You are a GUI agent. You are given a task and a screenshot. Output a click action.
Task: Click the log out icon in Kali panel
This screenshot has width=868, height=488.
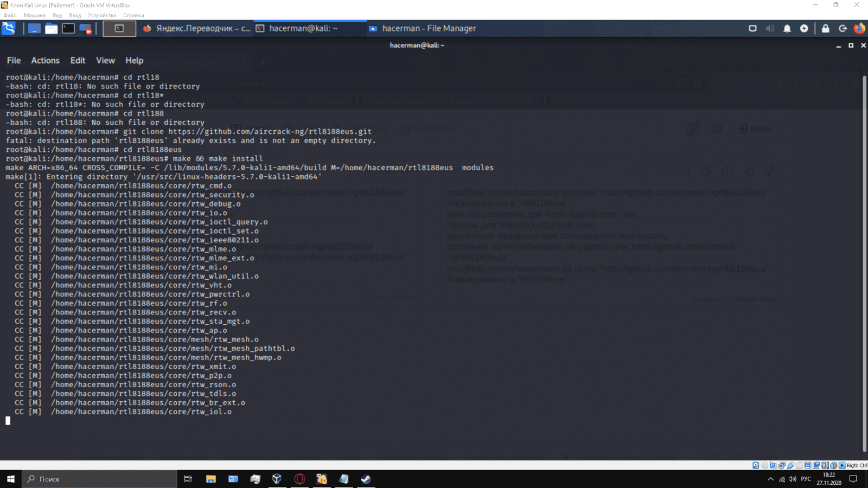click(843, 28)
